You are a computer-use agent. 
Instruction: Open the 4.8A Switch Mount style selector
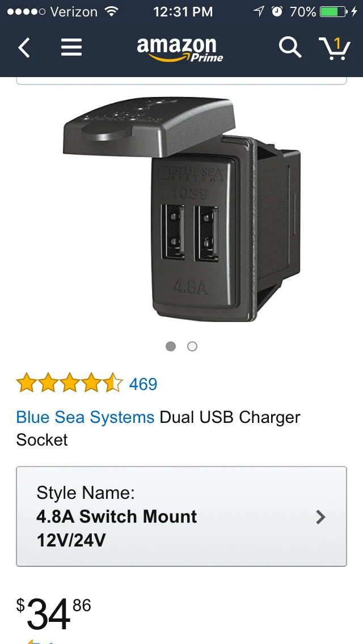[x=181, y=516]
